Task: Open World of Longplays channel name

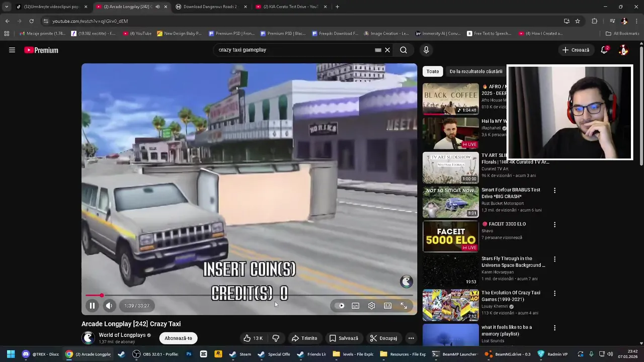Action: pyautogui.click(x=122, y=335)
